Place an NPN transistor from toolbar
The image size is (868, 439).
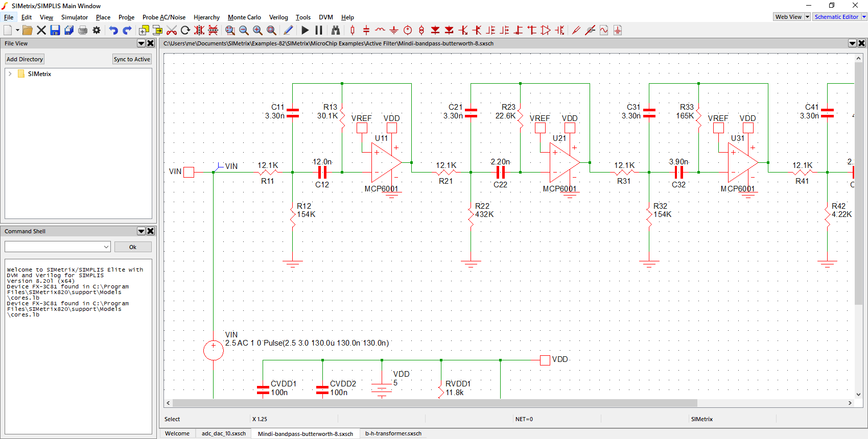coord(463,30)
